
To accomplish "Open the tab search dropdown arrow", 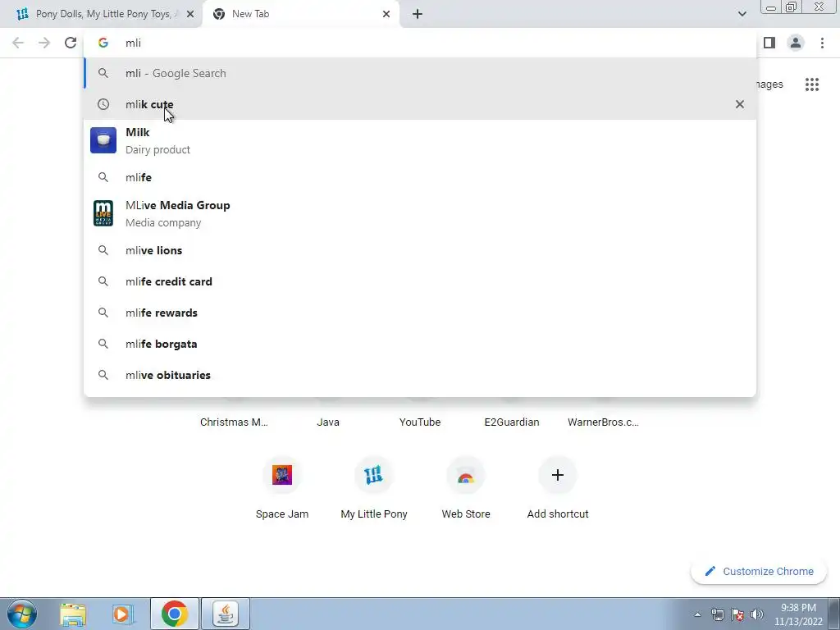I will (742, 14).
